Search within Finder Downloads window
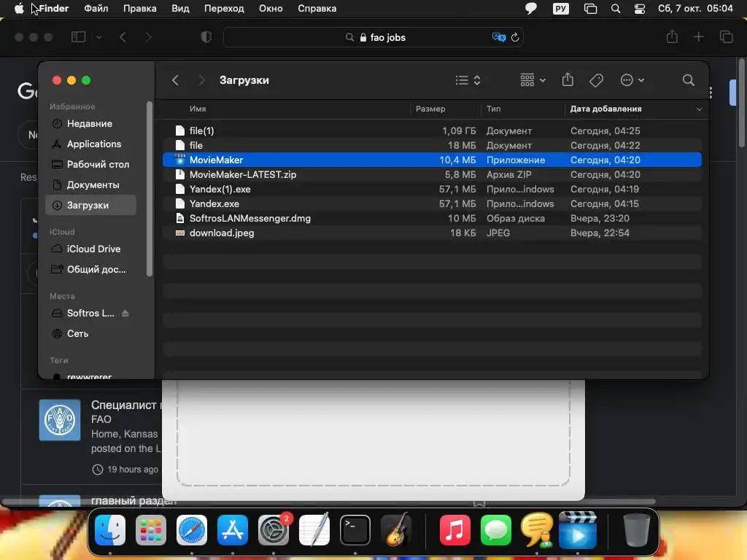 [x=688, y=80]
